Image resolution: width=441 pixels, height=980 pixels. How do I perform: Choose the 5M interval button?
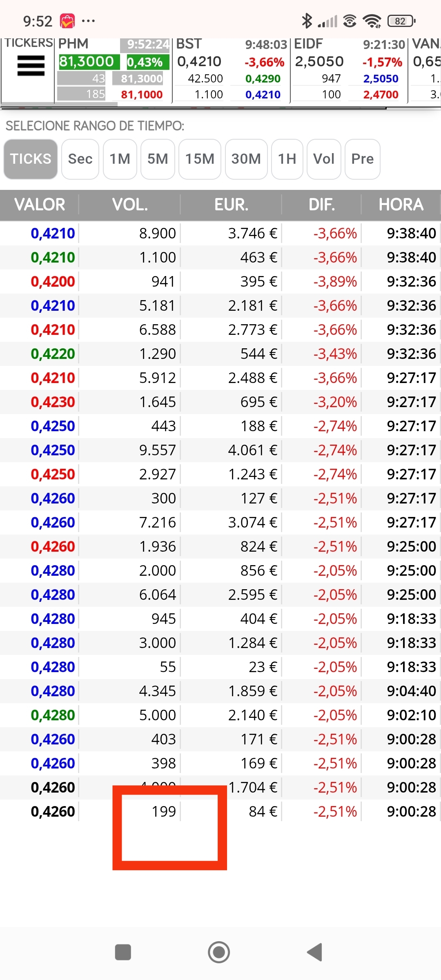158,159
